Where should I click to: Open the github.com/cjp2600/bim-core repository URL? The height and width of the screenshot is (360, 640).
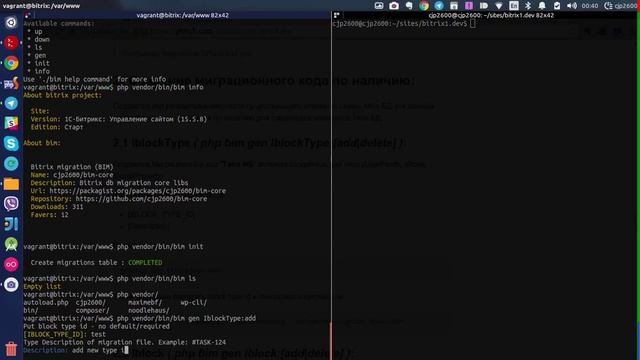click(141, 199)
